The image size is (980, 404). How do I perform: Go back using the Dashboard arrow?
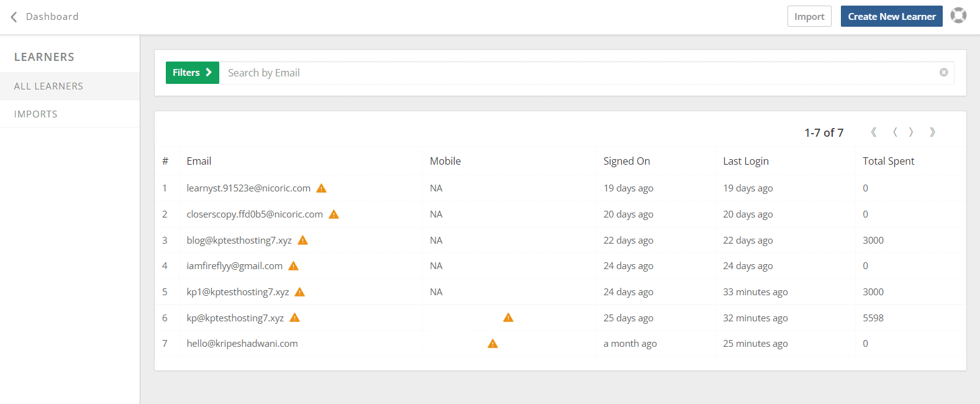point(14,17)
